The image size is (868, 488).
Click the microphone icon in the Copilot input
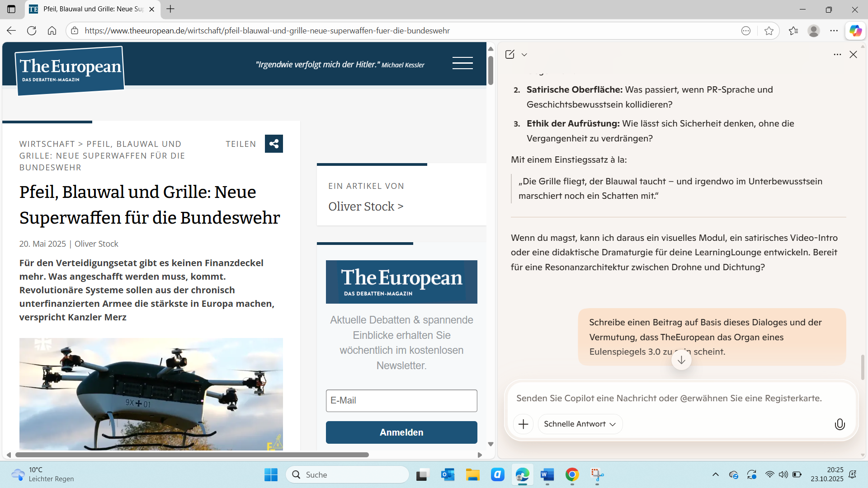(839, 424)
